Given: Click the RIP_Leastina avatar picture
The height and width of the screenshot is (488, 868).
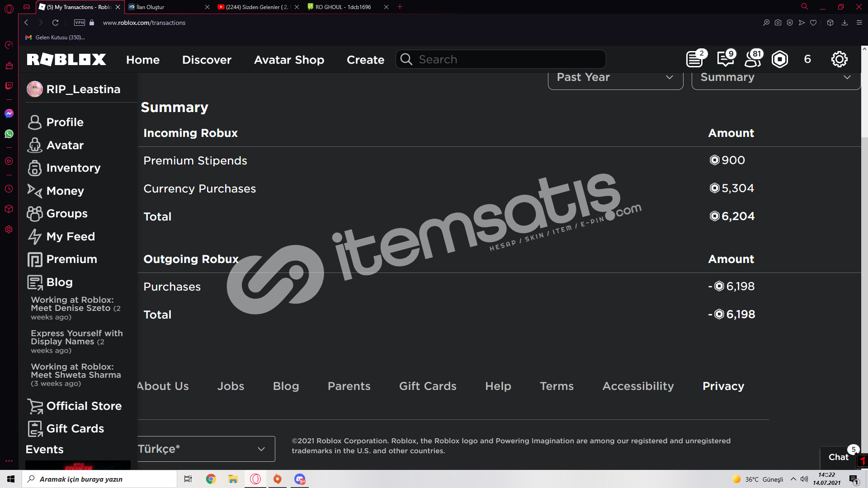Looking at the screenshot, I should click(x=35, y=89).
